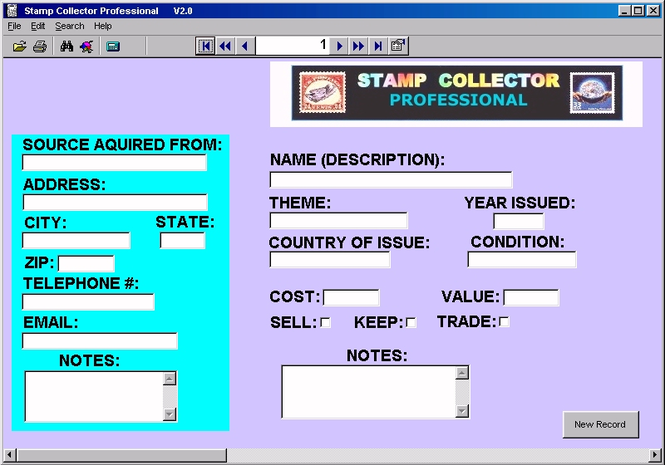The width and height of the screenshot is (665, 465).
Task: Launch search with the binoculars icon
Action: click(x=67, y=46)
